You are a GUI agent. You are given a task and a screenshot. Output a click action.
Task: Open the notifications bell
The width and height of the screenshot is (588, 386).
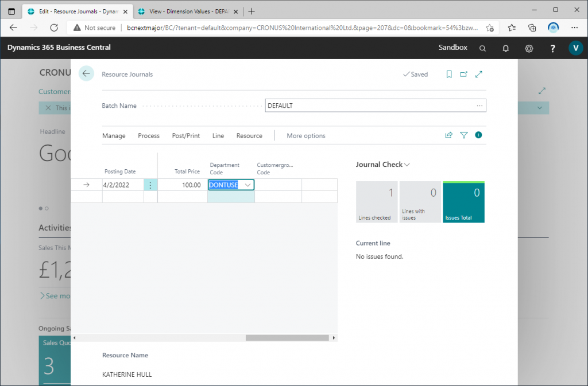tap(506, 48)
